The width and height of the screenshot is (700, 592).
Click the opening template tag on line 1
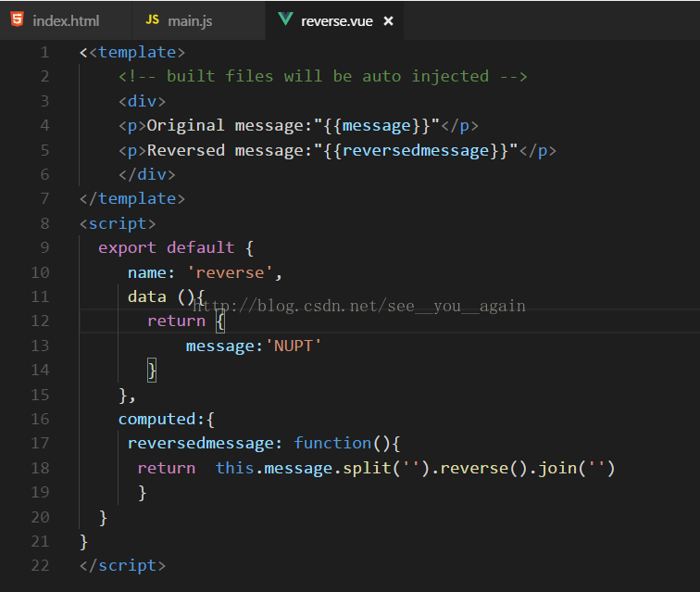pyautogui.click(x=137, y=53)
